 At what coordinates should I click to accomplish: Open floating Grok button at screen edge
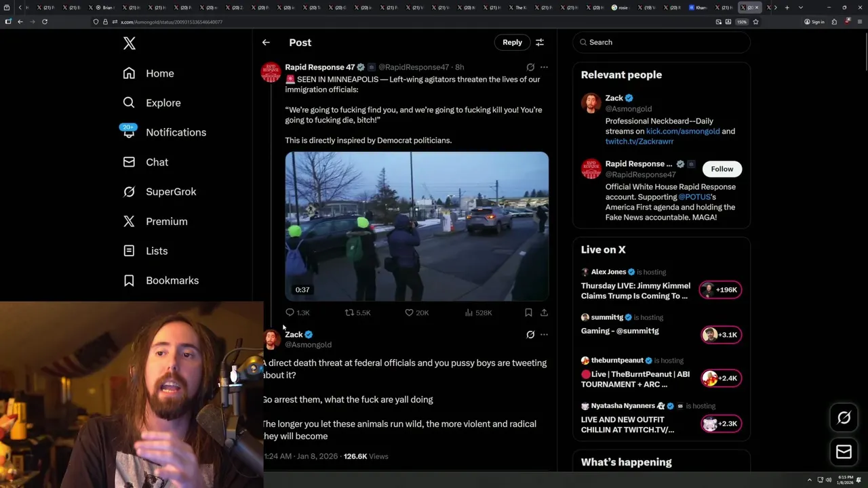[x=844, y=418]
